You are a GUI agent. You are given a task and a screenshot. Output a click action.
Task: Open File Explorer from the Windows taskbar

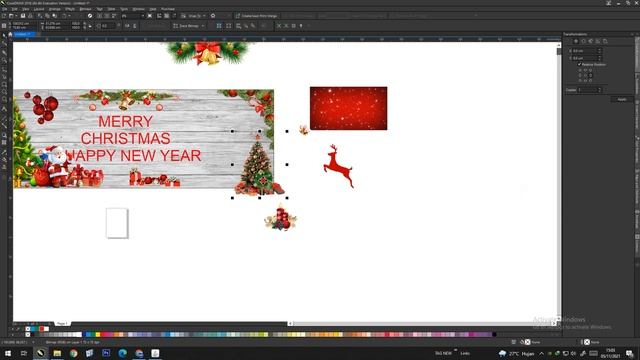tap(57, 353)
